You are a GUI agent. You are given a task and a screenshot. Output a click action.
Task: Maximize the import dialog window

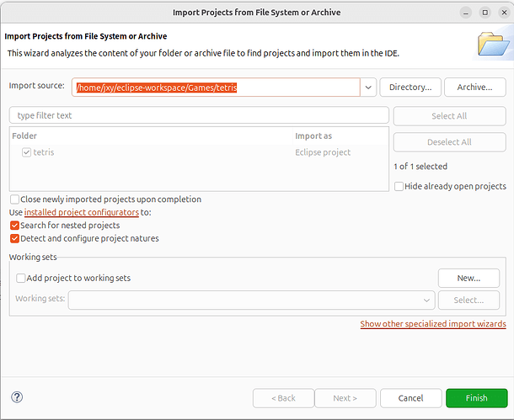pyautogui.click(x=485, y=13)
